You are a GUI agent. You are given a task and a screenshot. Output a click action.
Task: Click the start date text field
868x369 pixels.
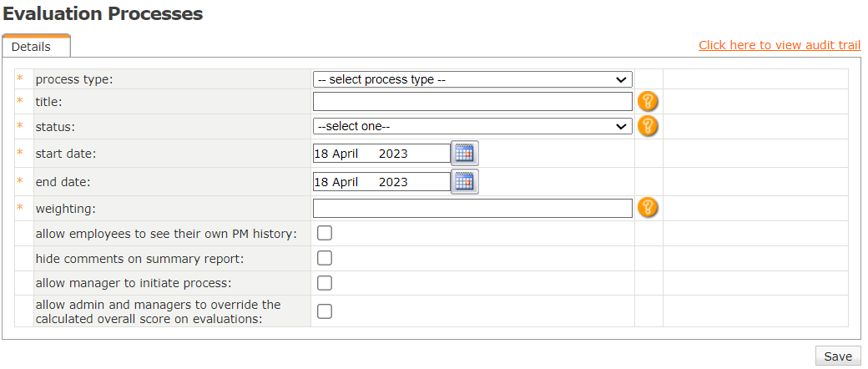coord(381,154)
